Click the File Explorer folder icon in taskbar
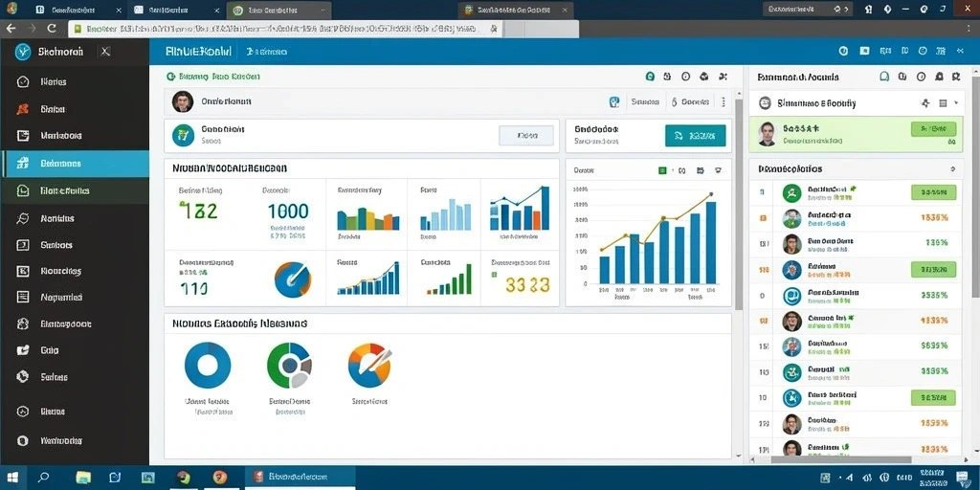Viewport: 980px width, 490px height. pyautogui.click(x=83, y=478)
